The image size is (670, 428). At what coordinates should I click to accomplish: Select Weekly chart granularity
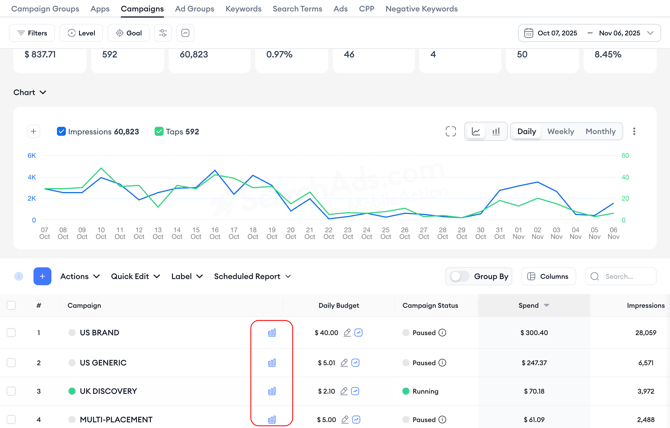(x=560, y=132)
